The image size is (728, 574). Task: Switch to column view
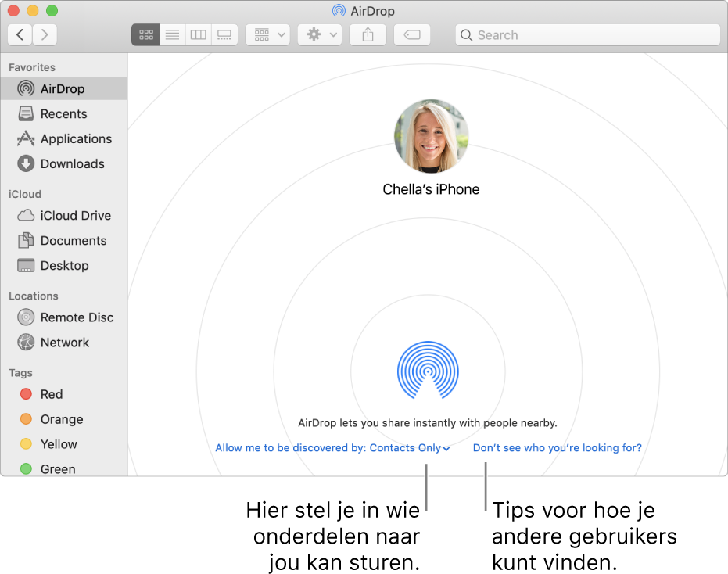point(199,35)
